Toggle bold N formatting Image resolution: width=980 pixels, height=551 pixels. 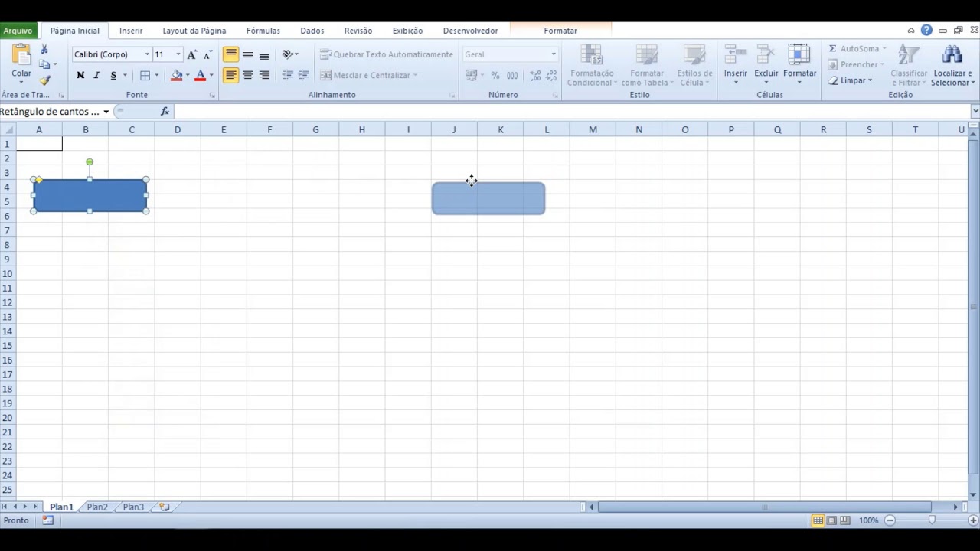point(80,75)
